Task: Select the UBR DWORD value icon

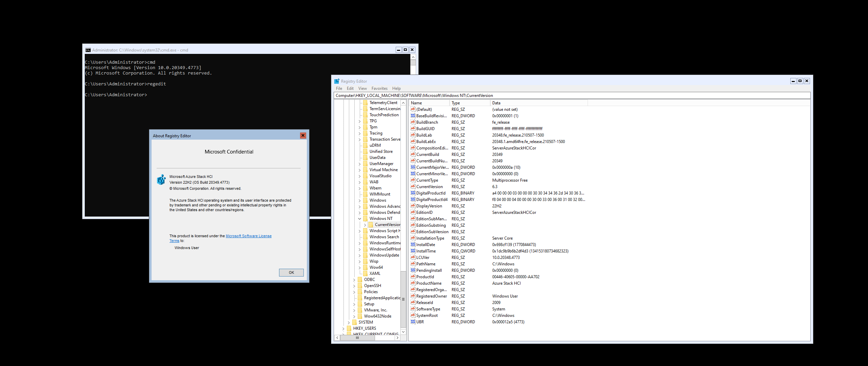Action: tap(413, 322)
